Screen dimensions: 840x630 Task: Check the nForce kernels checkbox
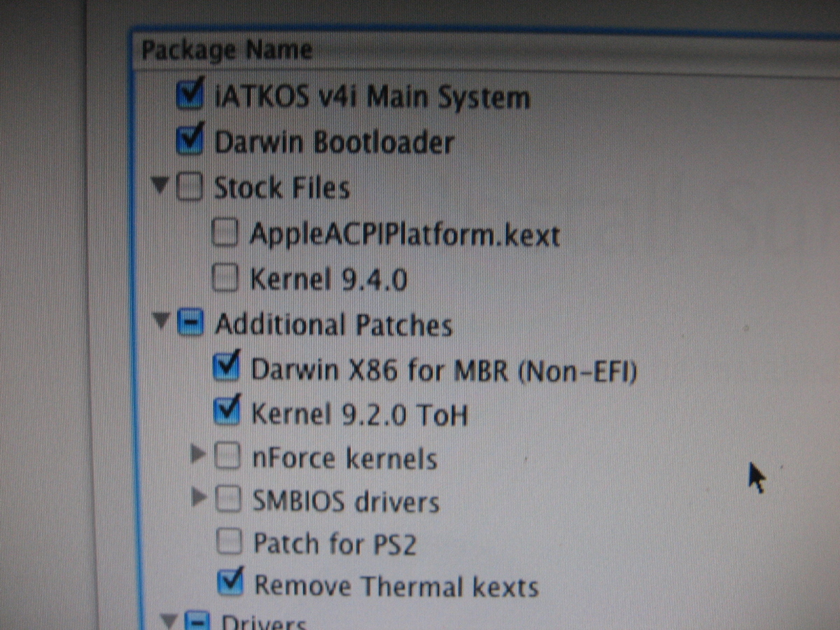226,456
